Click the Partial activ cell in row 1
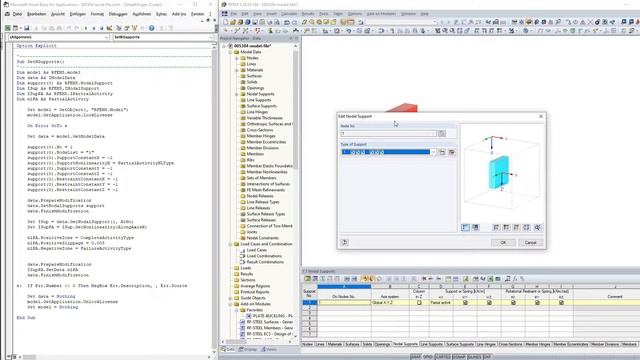The height and width of the screenshot is (360, 640). click(x=440, y=302)
